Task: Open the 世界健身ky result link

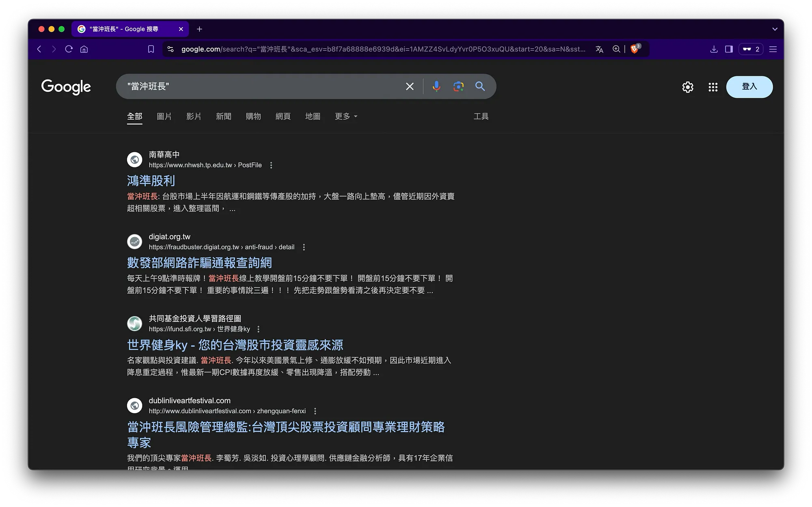Action: coord(235,345)
